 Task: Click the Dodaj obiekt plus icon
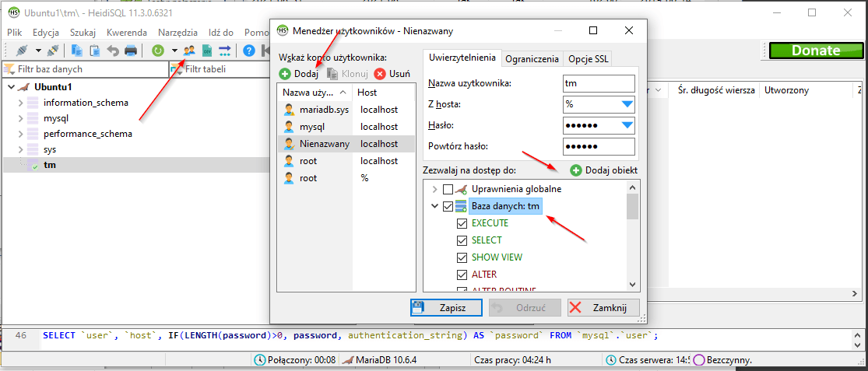click(x=576, y=170)
